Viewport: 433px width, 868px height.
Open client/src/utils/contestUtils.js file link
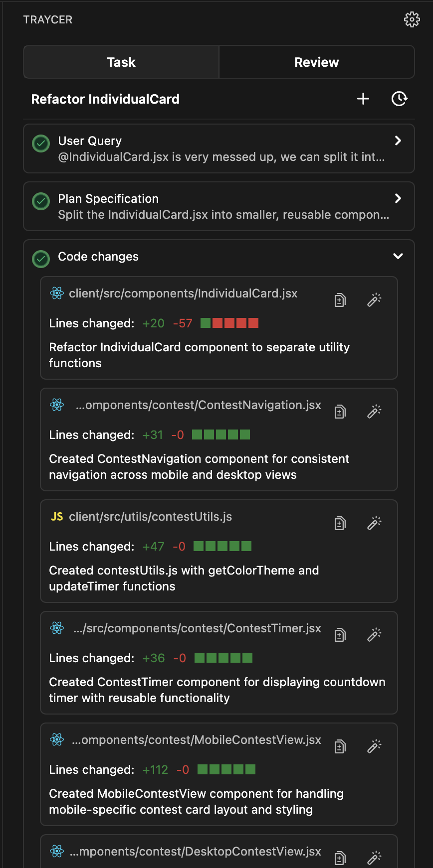pos(151,517)
